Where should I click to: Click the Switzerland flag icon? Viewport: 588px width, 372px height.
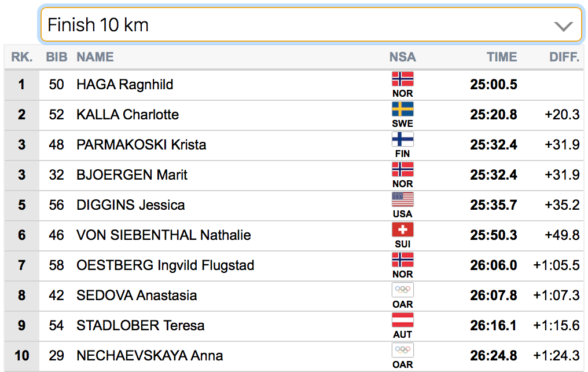402,229
